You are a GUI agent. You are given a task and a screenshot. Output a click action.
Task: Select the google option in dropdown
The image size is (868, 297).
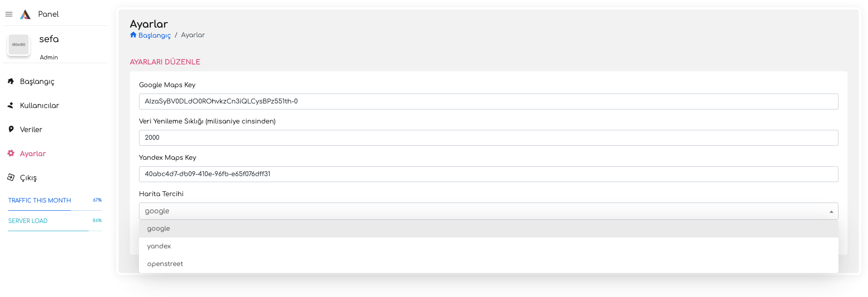click(x=488, y=228)
